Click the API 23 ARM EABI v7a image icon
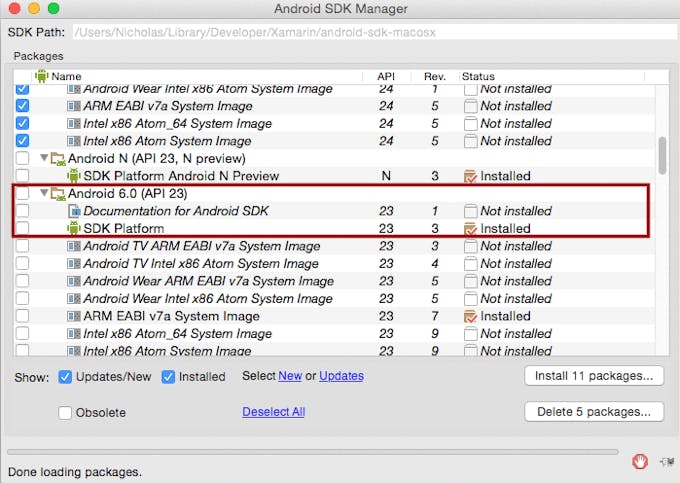 click(x=73, y=317)
